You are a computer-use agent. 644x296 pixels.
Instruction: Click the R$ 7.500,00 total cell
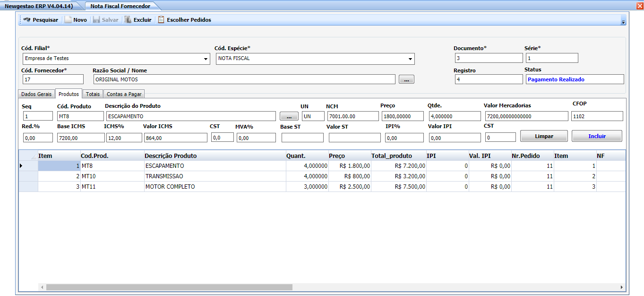pos(399,187)
